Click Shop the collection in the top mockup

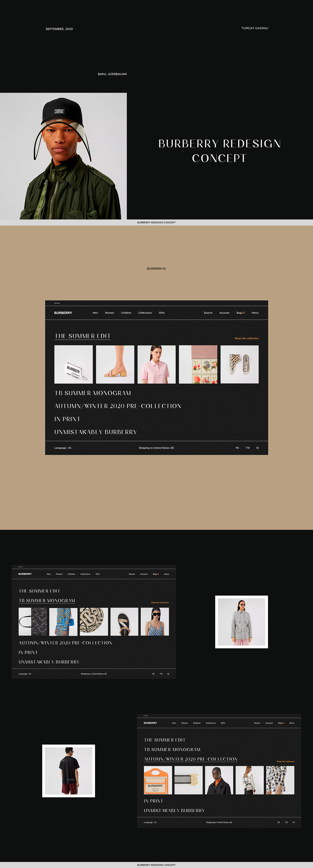coord(247,338)
